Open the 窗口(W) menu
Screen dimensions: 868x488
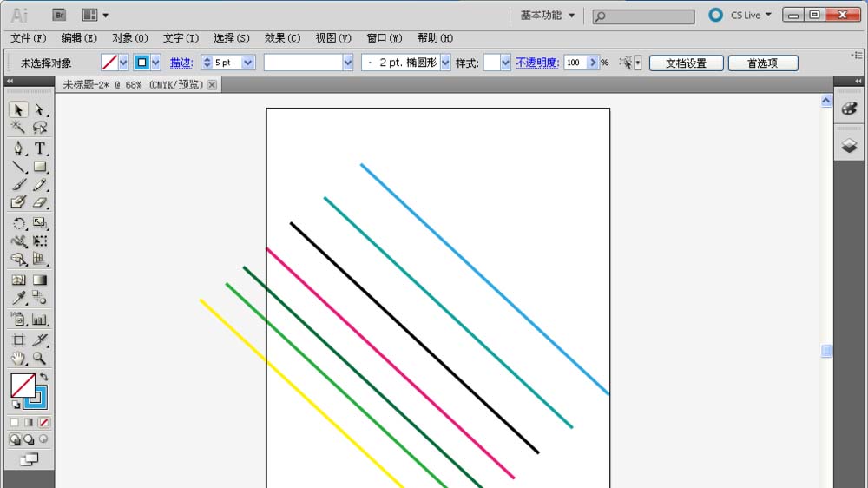(385, 38)
